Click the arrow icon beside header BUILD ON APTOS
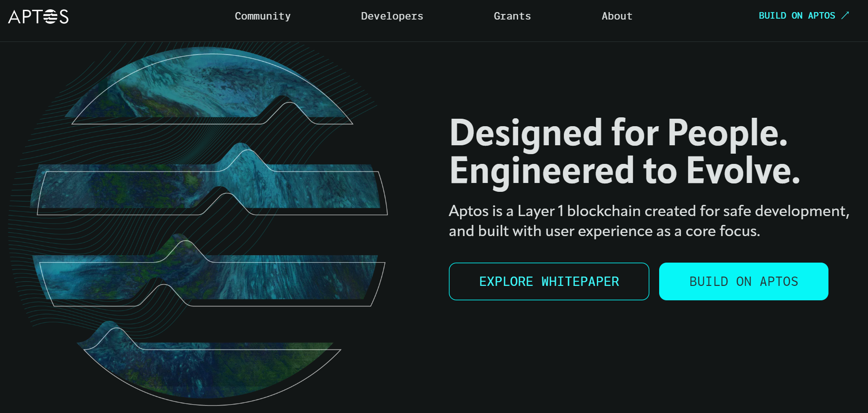The image size is (868, 413). (x=845, y=15)
